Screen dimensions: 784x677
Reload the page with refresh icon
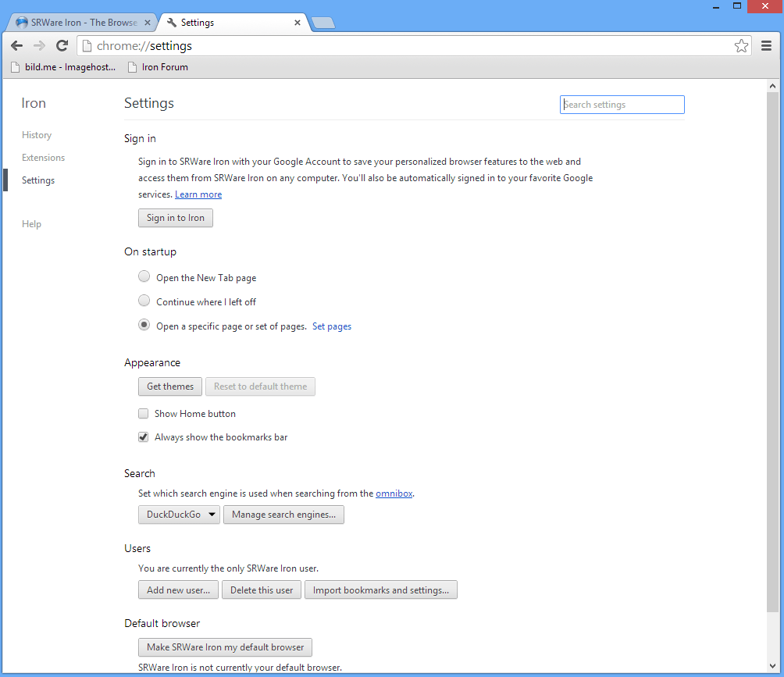62,46
